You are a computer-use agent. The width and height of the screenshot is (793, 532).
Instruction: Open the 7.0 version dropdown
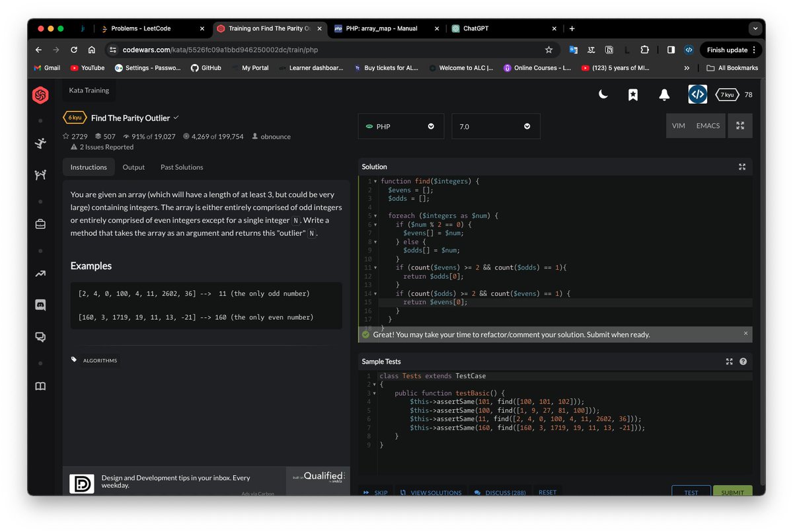pyautogui.click(x=496, y=126)
